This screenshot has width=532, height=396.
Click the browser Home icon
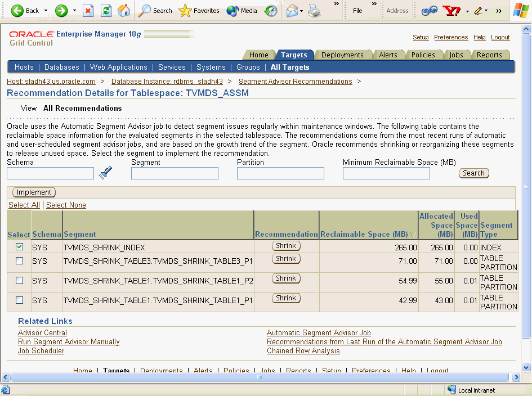pyautogui.click(x=123, y=11)
